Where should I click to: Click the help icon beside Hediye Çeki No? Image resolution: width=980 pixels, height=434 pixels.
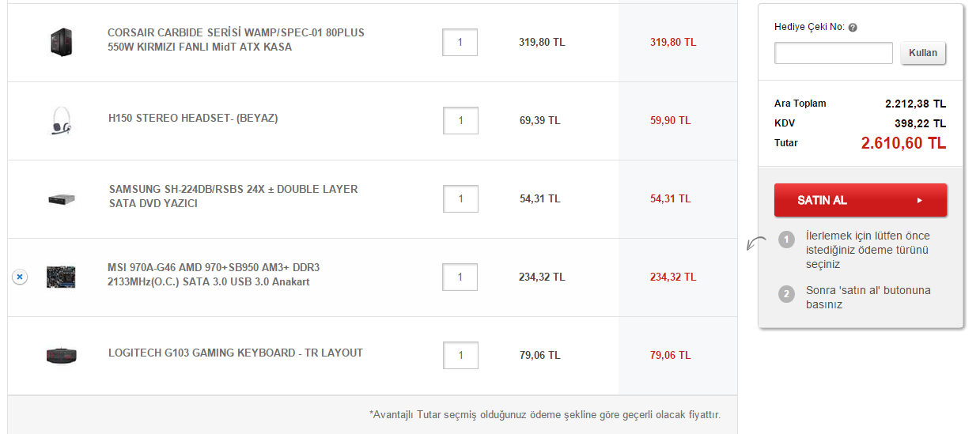[x=853, y=28]
